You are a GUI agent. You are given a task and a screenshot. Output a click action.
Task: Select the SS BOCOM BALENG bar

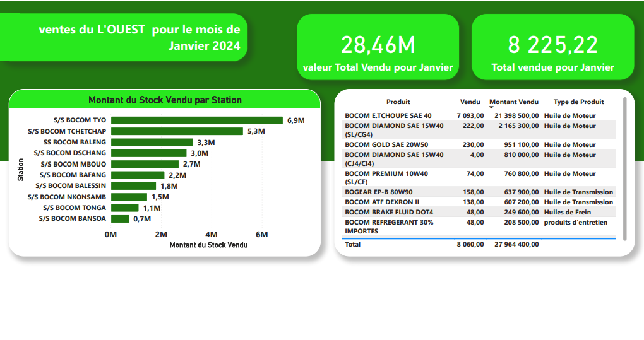[x=152, y=143]
